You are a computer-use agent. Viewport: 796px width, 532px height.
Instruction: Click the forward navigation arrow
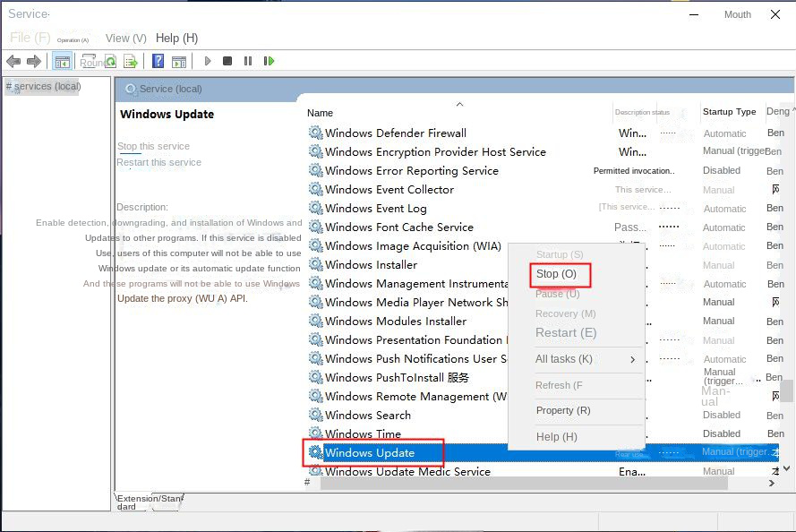(35, 60)
